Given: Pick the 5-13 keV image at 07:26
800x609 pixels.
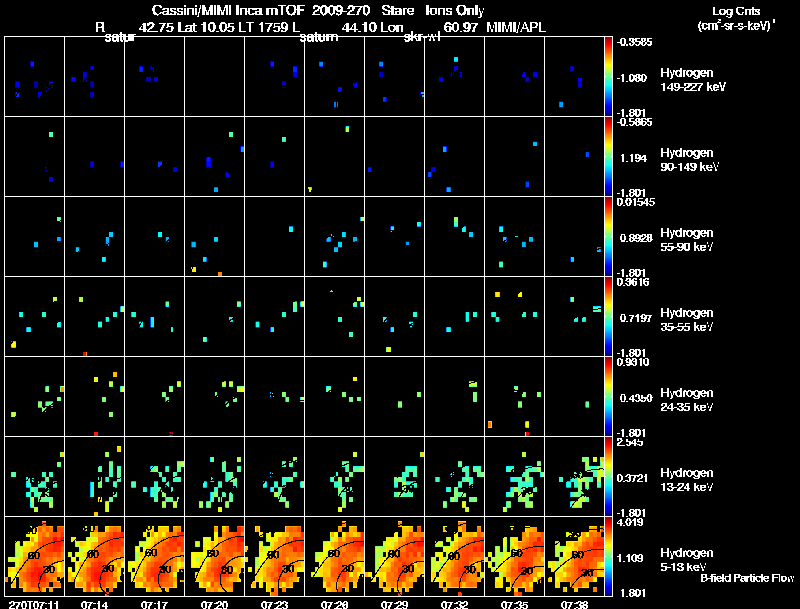Looking at the screenshot, I should tap(335, 556).
